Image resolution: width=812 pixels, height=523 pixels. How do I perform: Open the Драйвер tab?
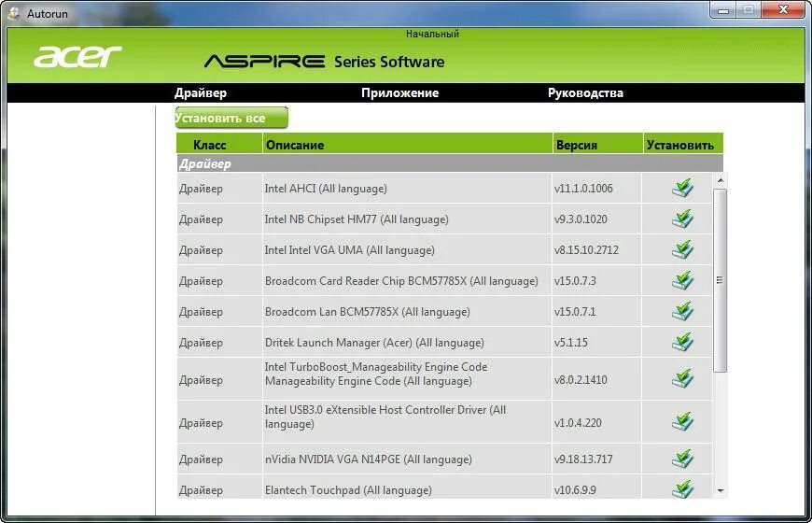tap(201, 92)
